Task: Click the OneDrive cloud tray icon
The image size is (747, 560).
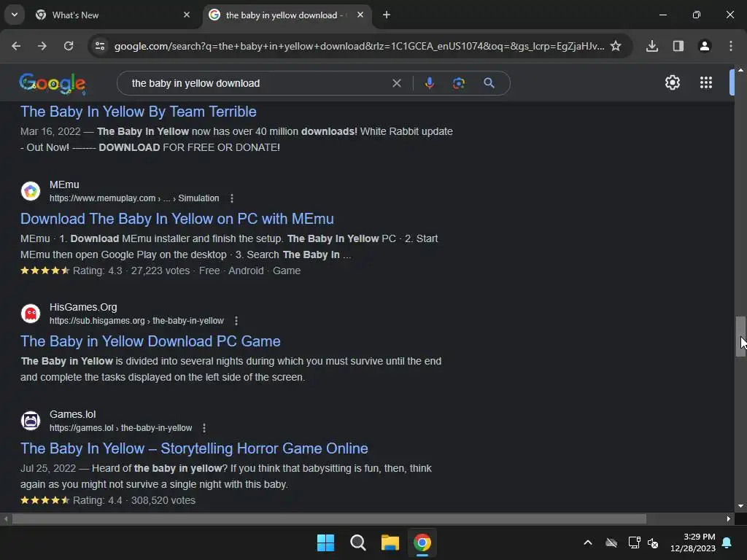Action: (611, 542)
